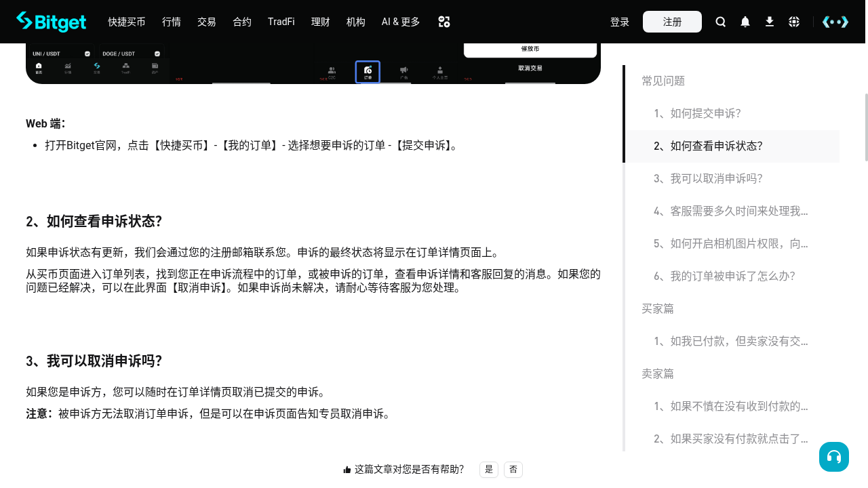868x488 pixels.
Task: Open the customer support headset button
Action: click(x=834, y=457)
